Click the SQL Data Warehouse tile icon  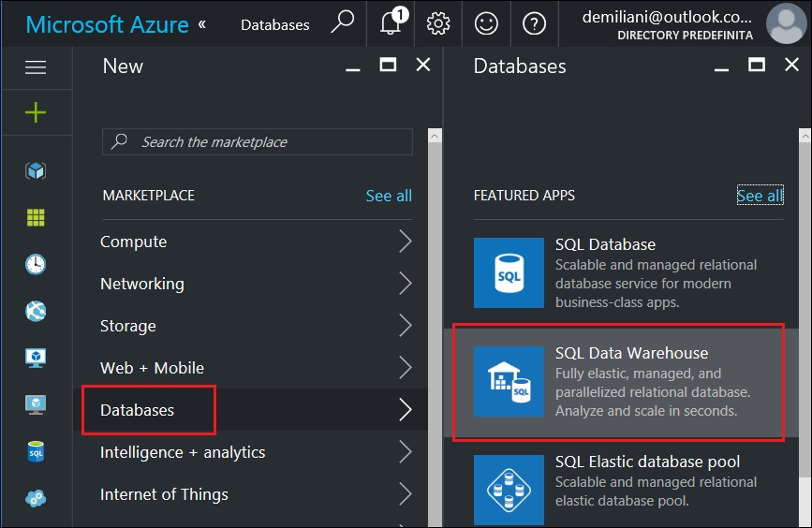(x=509, y=382)
